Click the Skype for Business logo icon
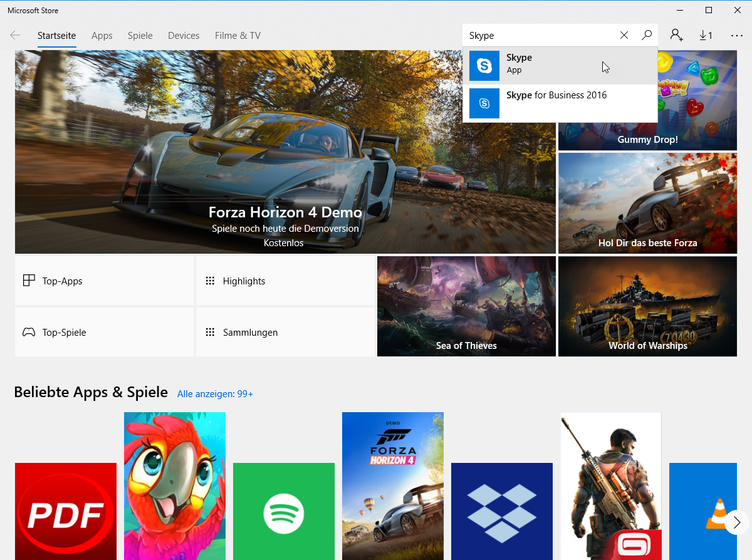 tap(484, 103)
